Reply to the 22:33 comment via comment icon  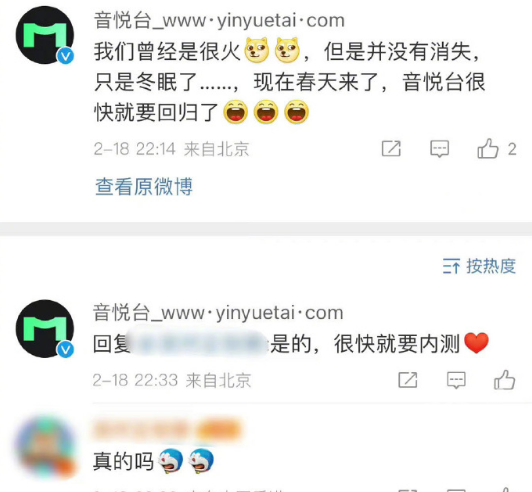456,380
